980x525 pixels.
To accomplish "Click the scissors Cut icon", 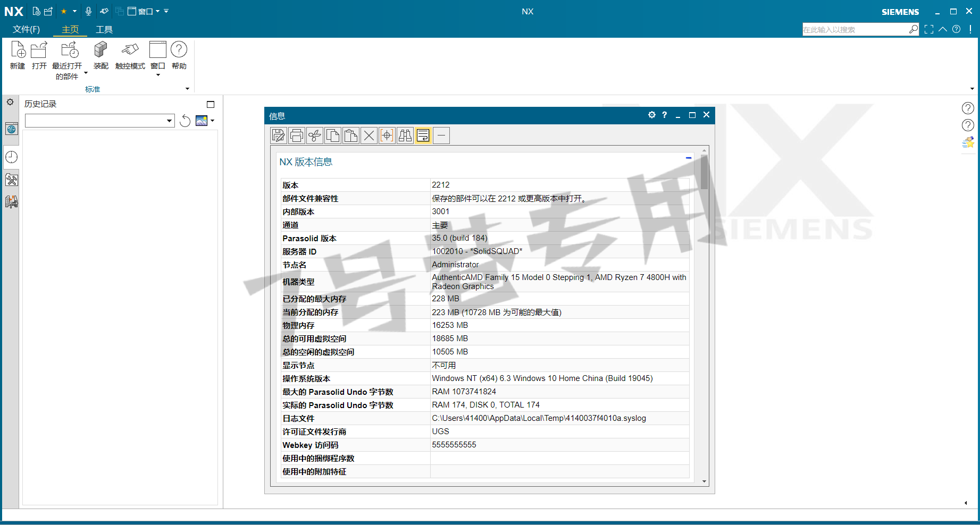I will point(315,136).
